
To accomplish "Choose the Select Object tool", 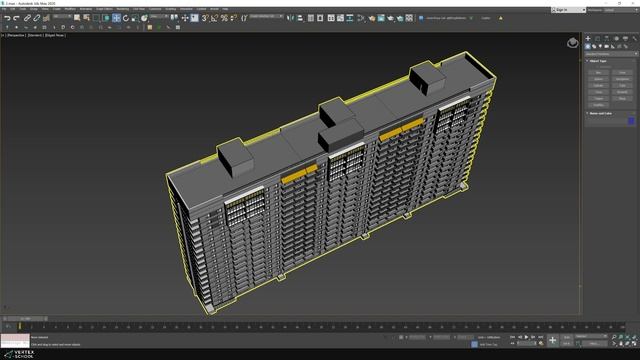I will tap(77, 18).
